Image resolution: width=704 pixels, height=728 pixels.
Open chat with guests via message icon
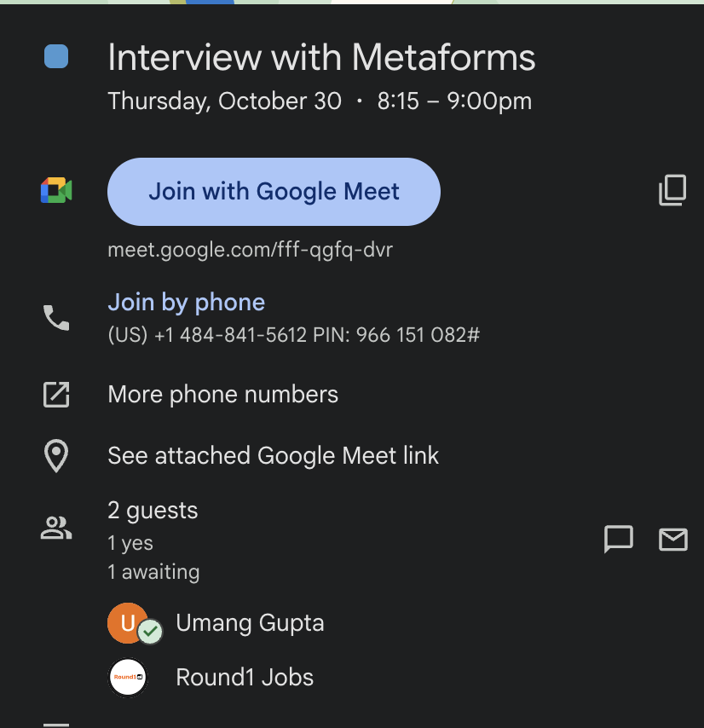pos(619,540)
